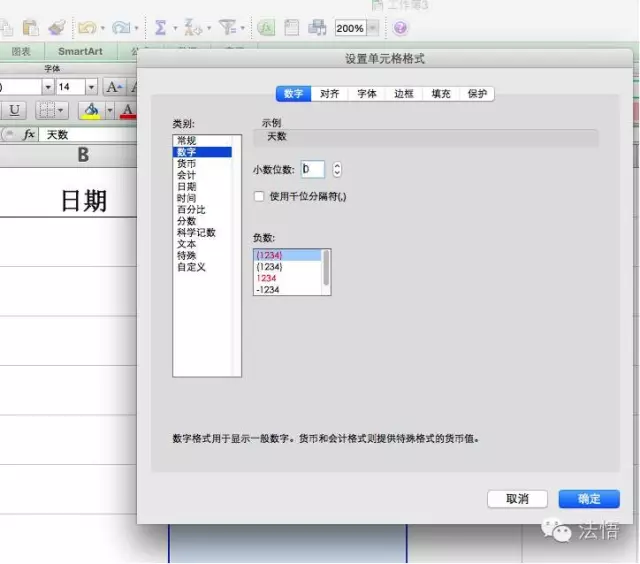Image resolution: width=640 pixels, height=564 pixels.
Task: Expand the Sort options dropdown arrow
Action: (209, 28)
